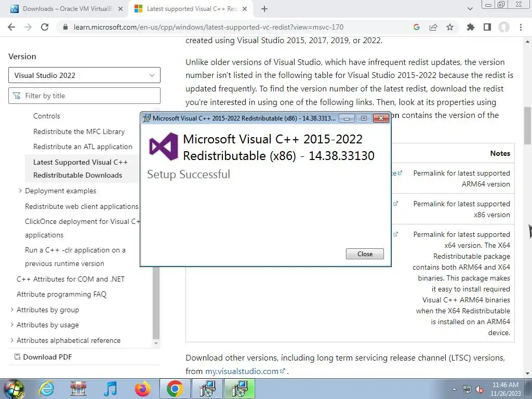Select the first installer taskbar icon

(x=207, y=389)
